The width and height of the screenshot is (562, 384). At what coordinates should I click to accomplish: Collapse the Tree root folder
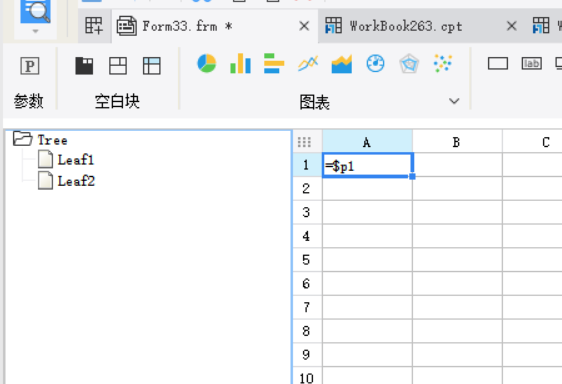[22, 139]
